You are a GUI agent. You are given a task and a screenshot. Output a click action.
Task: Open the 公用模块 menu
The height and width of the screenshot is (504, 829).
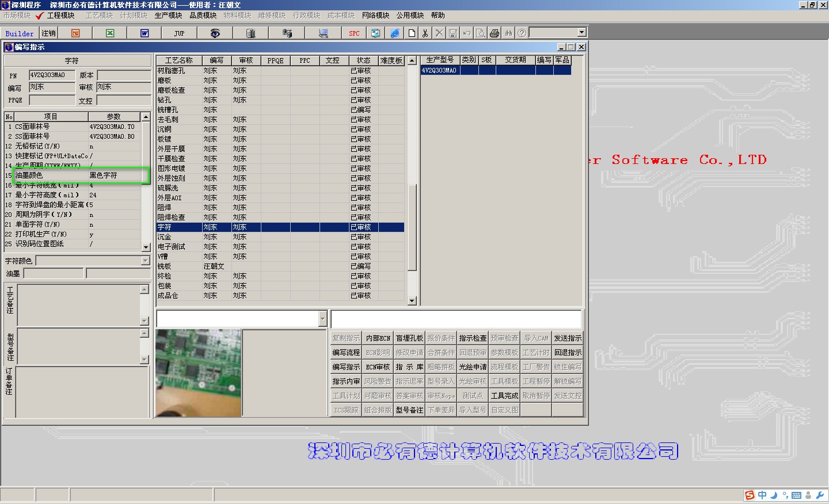(410, 16)
